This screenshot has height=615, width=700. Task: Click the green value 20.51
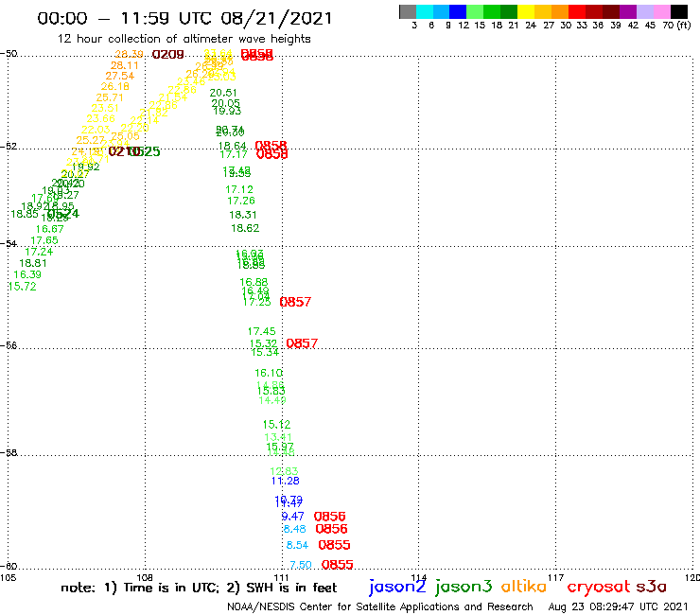pyautogui.click(x=223, y=93)
